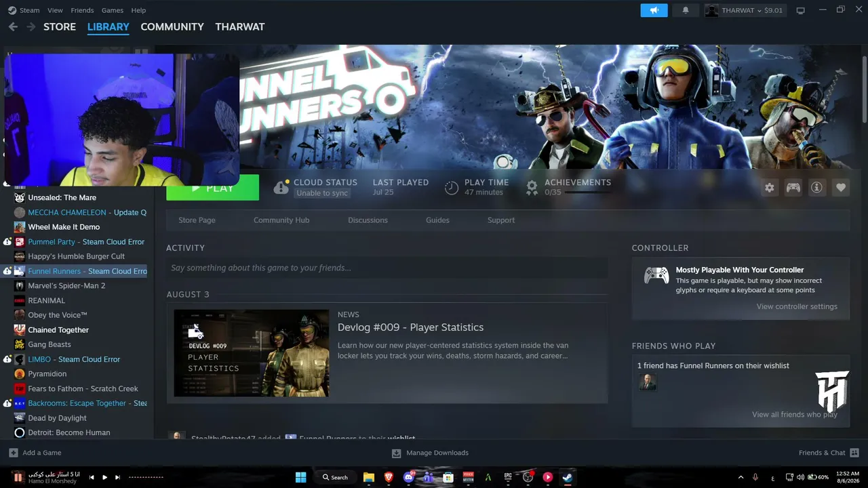Open File Explorer from the taskbar
Viewport: 868px width, 488px height.
(369, 477)
